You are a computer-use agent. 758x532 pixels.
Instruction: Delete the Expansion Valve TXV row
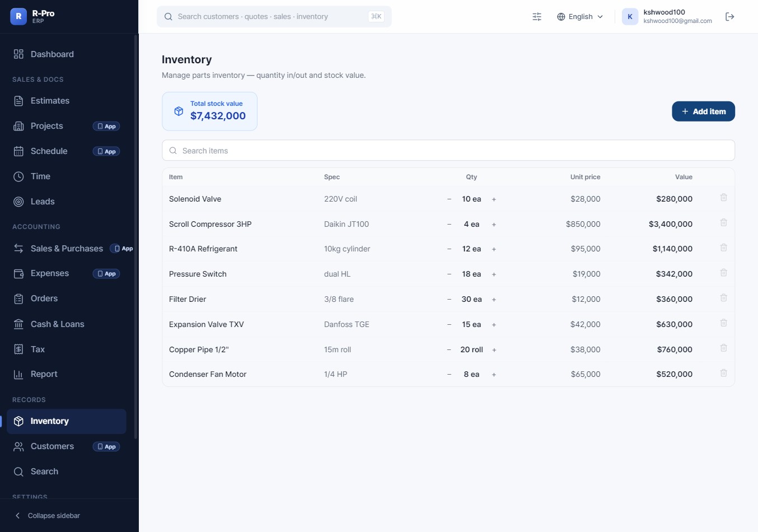723,323
